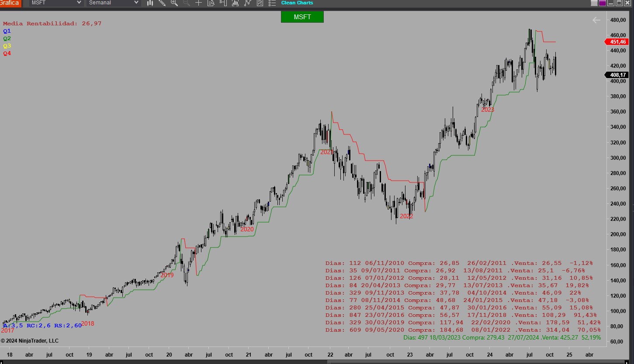Click the trade row dated 07/01/2012
Image resolution: width=634 pixels, height=364 pixels.
(459, 278)
